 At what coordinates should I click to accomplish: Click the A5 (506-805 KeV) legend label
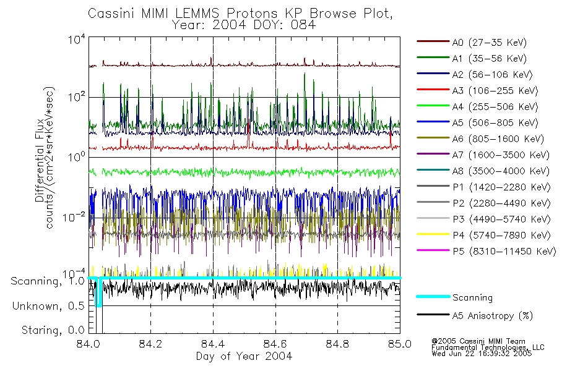click(495, 123)
